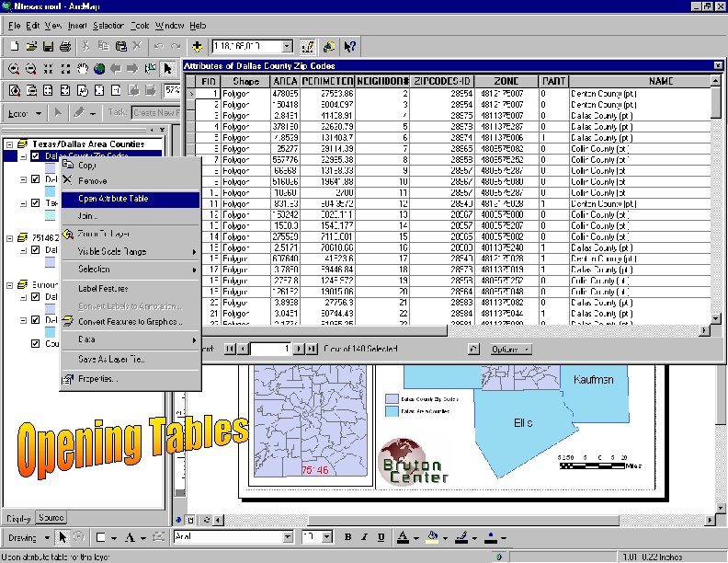Go to next record in attribute table

[299, 349]
